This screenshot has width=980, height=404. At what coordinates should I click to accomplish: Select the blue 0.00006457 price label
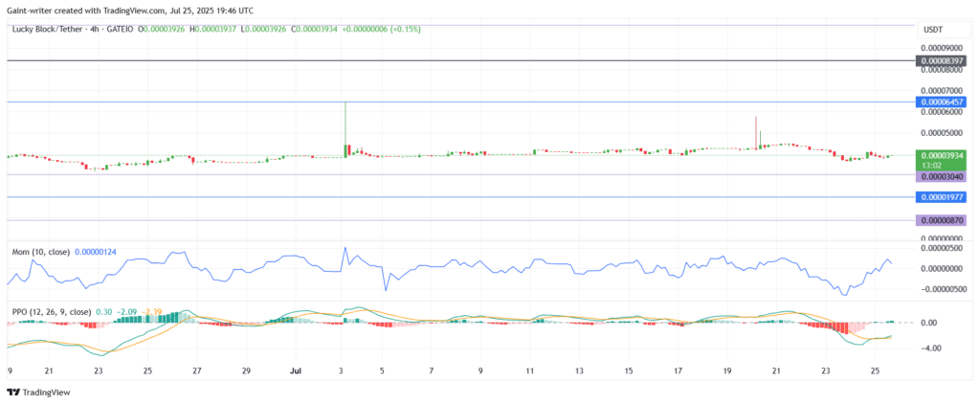point(941,101)
